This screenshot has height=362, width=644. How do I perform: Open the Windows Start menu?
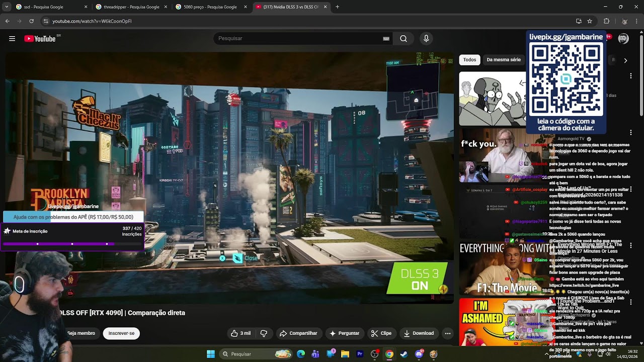point(211,354)
